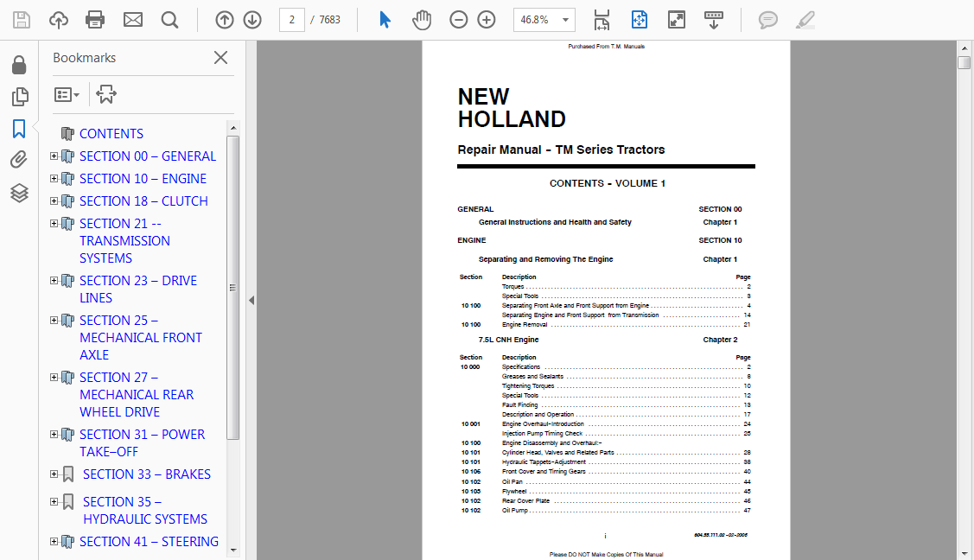
Task: Expand SECTION 23 – DRIVE LINES bookmark
Action: point(54,280)
